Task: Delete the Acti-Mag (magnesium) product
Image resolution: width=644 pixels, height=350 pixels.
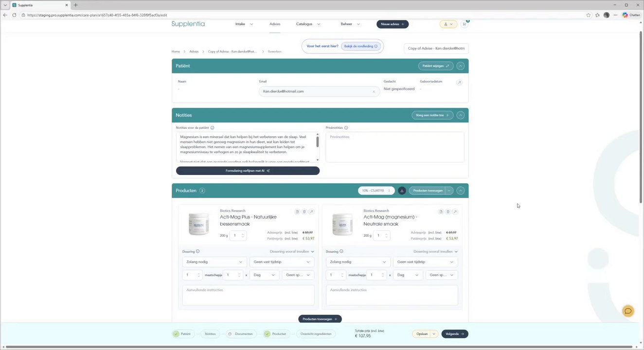Action: point(448,211)
